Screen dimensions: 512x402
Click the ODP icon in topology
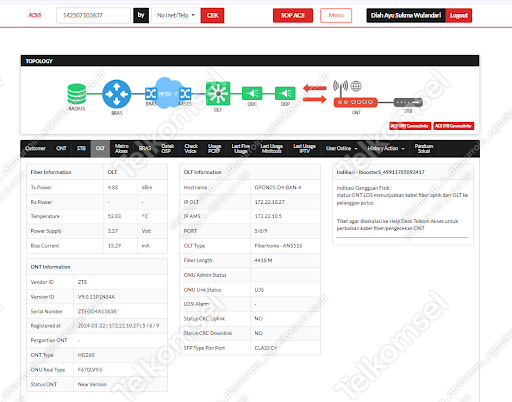(285, 93)
